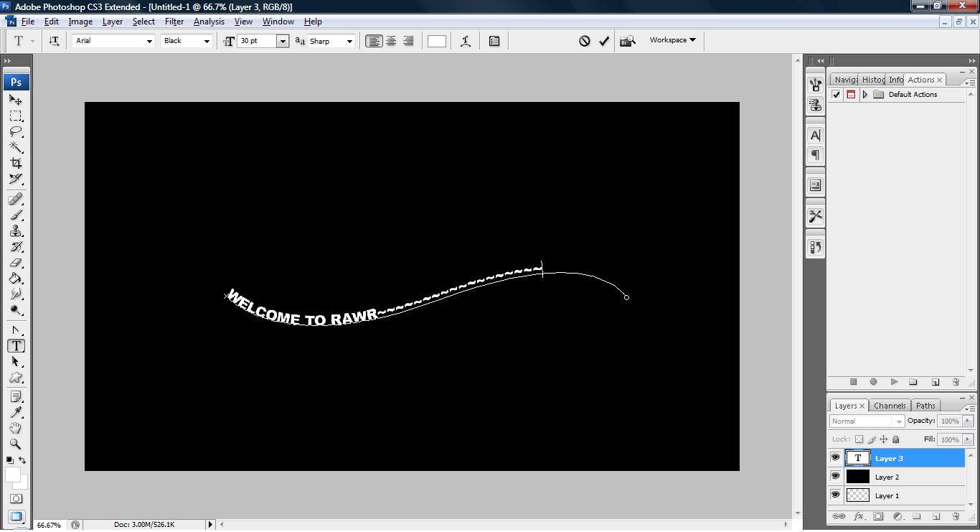Screen dimensions: 980x532
Task: Swap foreground and background colors
Action: pos(22,460)
